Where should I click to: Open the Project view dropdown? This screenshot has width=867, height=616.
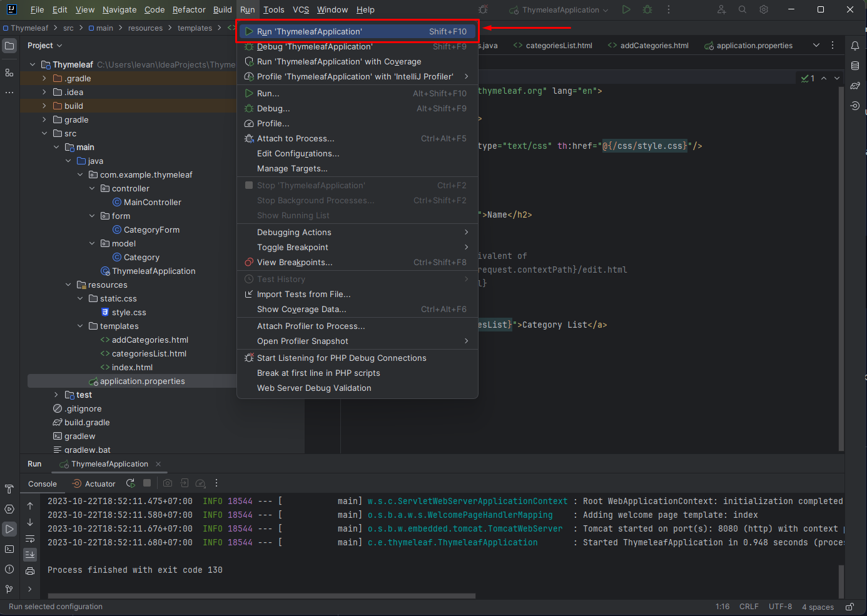pos(45,46)
